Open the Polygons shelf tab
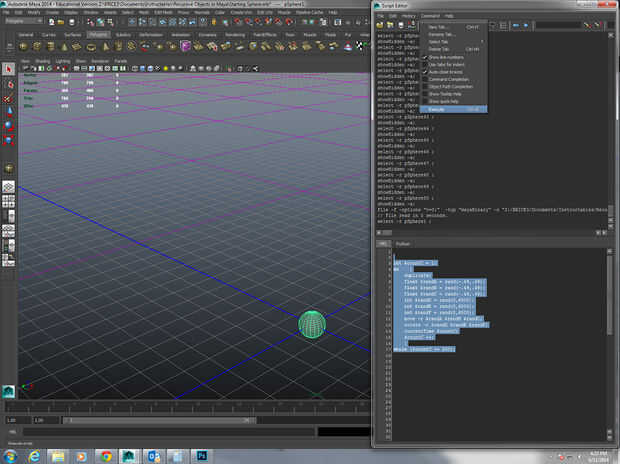 tap(98, 34)
